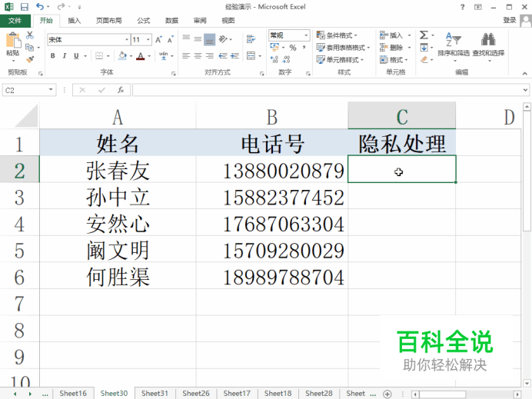Click the AutoSum sigma icon

coord(424,35)
